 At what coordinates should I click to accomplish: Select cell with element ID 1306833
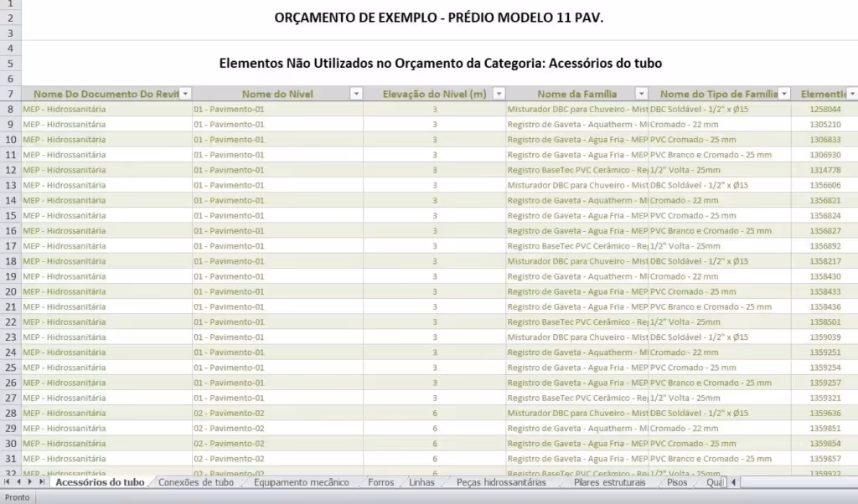pyautogui.click(x=824, y=139)
